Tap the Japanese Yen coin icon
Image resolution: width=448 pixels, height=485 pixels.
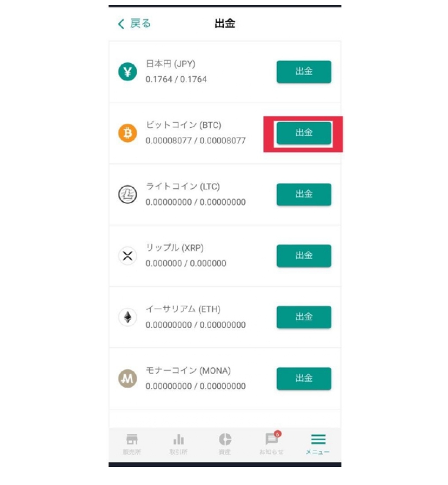tap(127, 71)
